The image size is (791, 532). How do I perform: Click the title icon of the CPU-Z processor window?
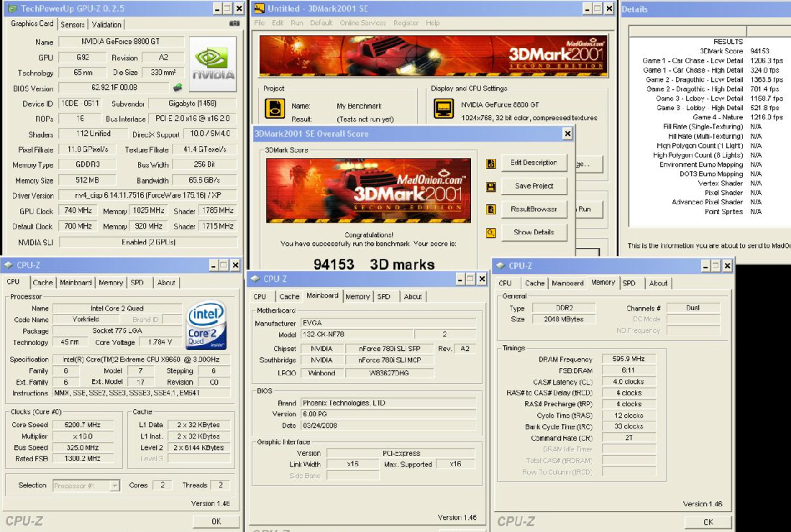click(x=9, y=265)
